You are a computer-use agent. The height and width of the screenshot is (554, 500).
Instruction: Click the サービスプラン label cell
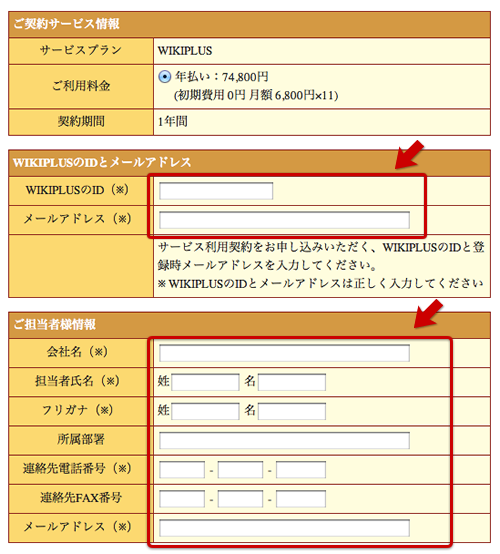point(81,51)
